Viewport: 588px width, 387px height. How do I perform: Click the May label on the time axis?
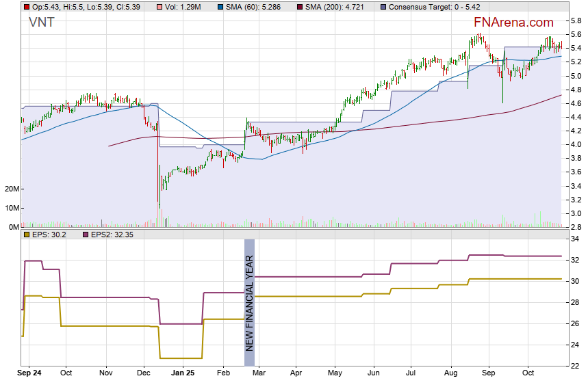[335, 373]
